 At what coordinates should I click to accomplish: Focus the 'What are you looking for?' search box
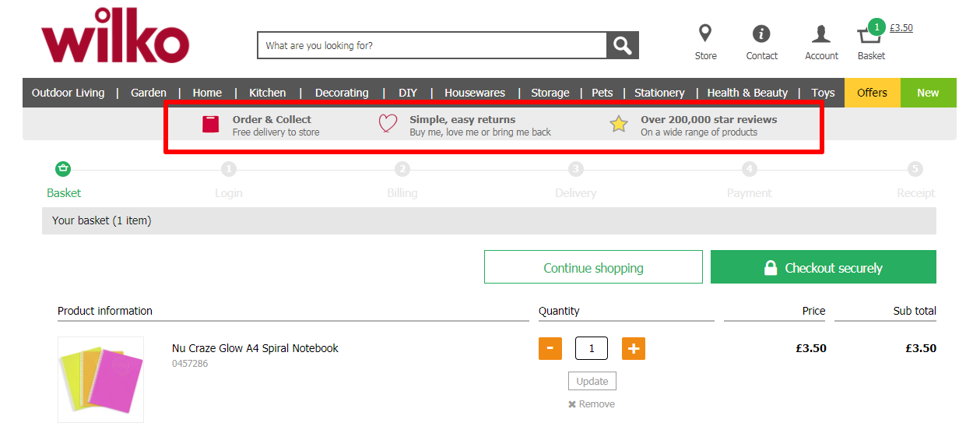pyautogui.click(x=432, y=45)
